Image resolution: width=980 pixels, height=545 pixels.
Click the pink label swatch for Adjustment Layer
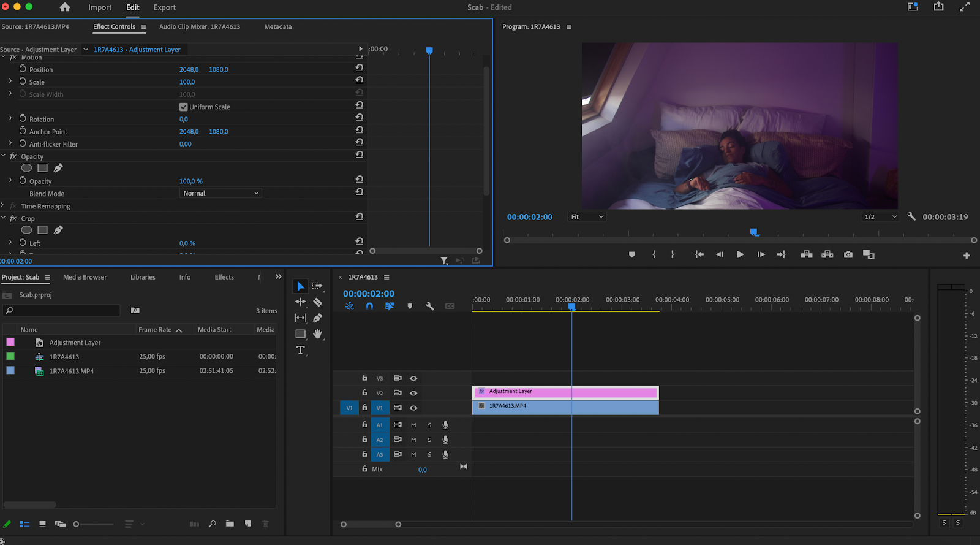coord(10,342)
